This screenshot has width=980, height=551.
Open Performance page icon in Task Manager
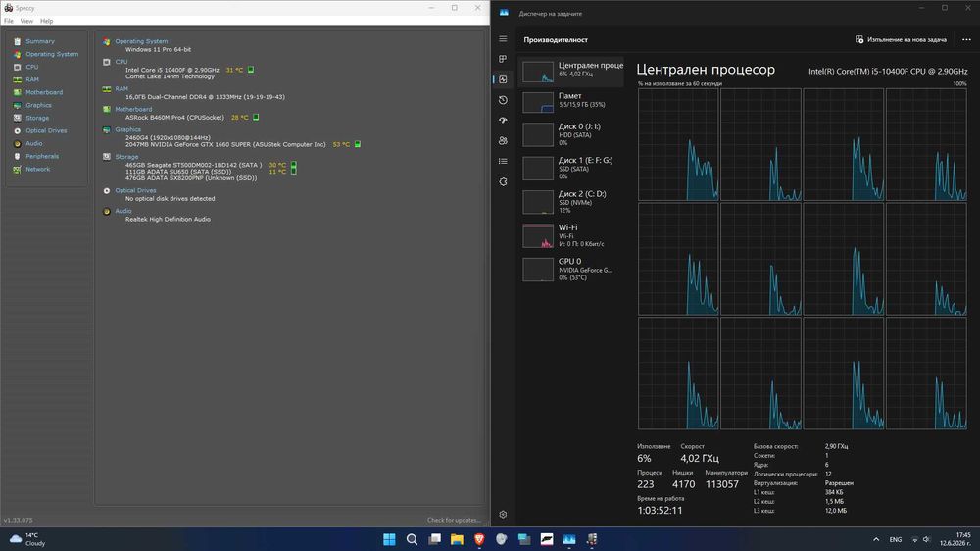[503, 79]
